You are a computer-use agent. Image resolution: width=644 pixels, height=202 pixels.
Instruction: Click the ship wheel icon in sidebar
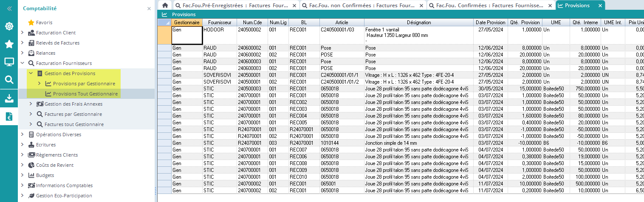(x=9, y=26)
